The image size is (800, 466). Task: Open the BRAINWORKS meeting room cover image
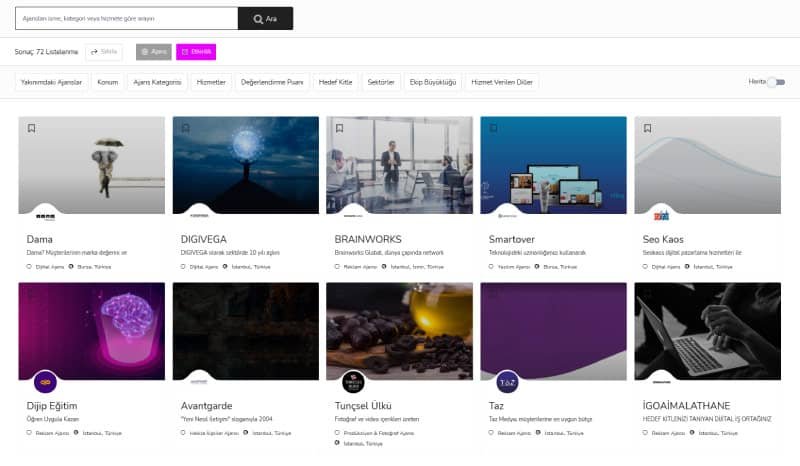click(399, 165)
